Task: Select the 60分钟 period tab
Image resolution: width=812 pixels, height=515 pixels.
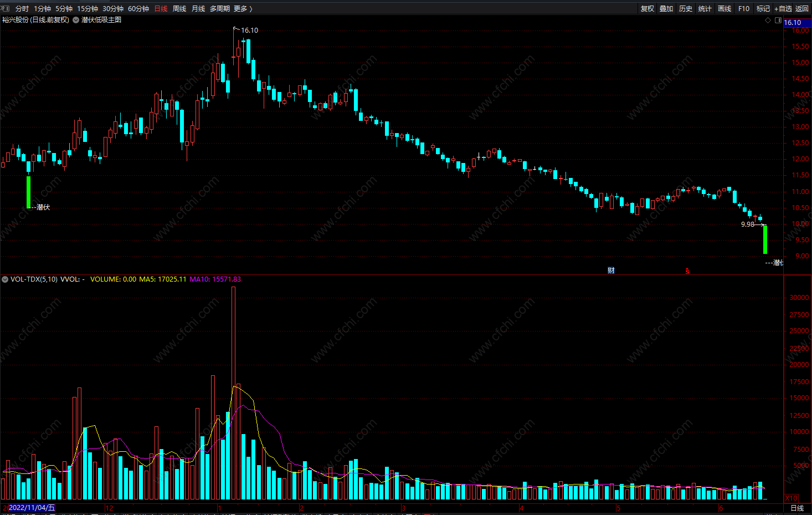Action: 138,8
